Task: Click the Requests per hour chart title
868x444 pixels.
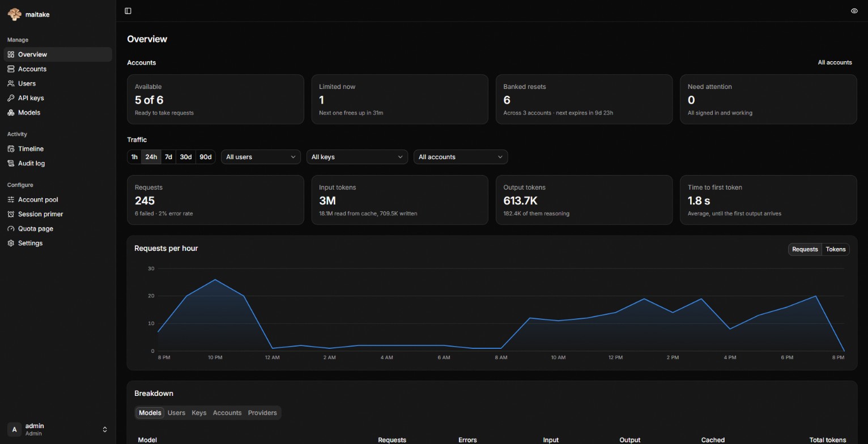Action: 166,249
